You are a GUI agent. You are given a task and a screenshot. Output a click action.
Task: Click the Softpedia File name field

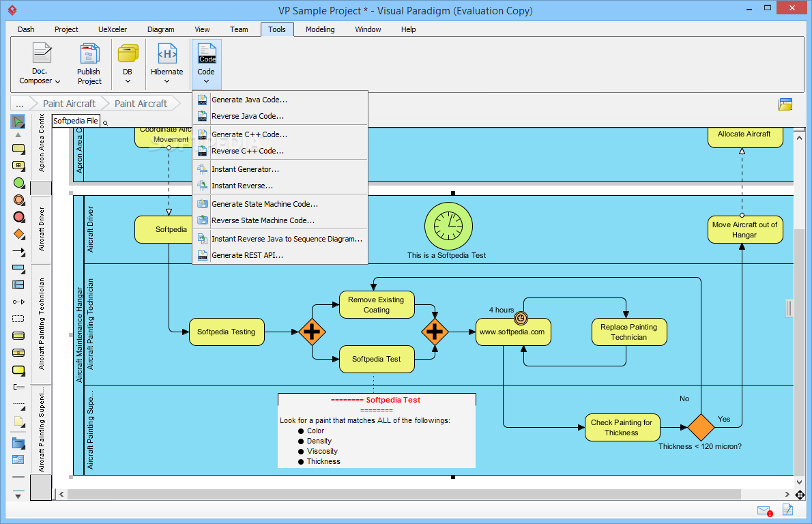(x=76, y=121)
